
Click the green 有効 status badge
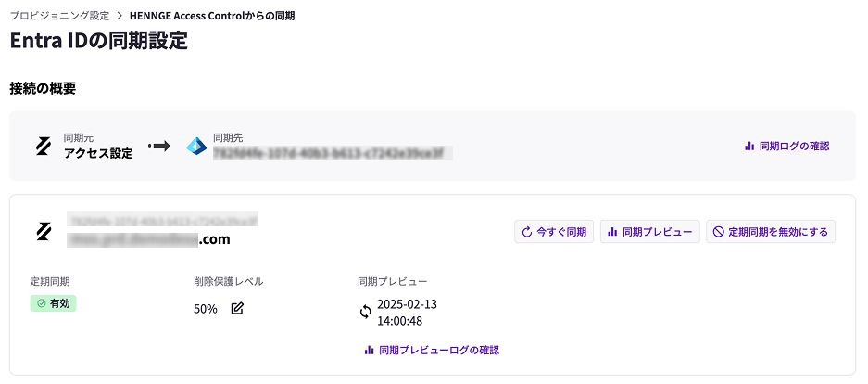(x=53, y=303)
